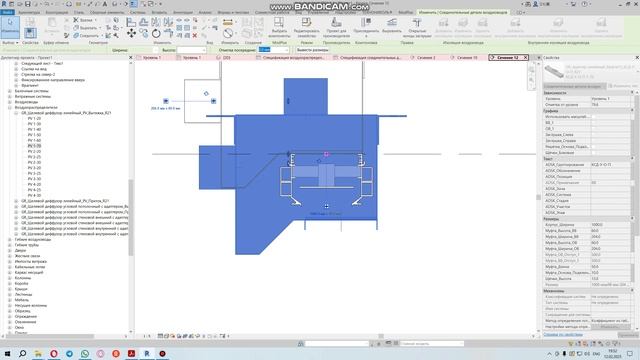640x360 pixels.
Task: Click the type selector thumbnail in properties
Action: (554, 72)
